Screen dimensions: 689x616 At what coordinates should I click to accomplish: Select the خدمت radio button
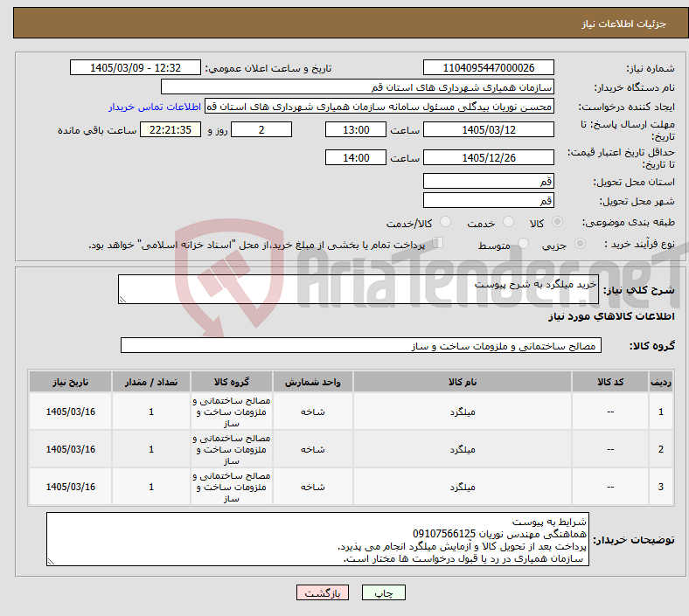tap(508, 222)
